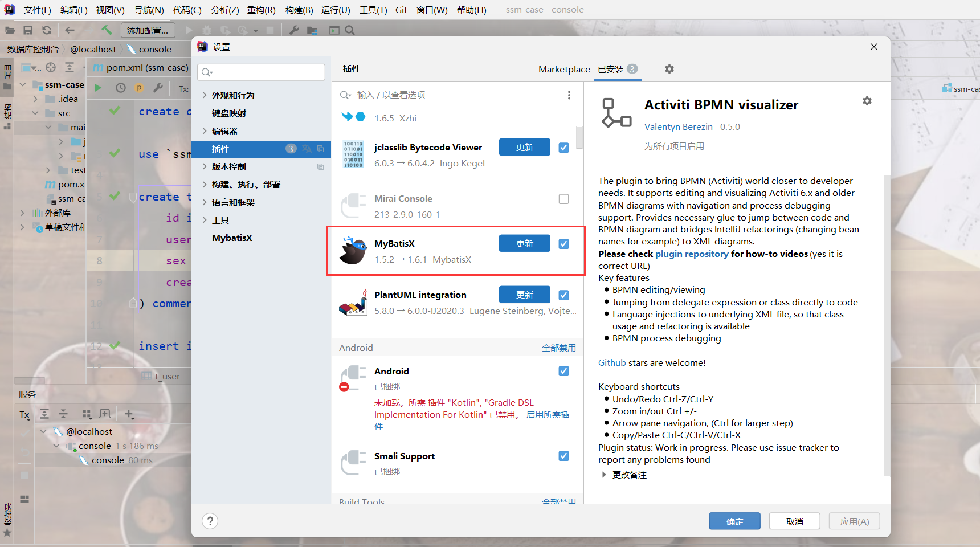Click 更新 button for PlantUML integration
980x547 pixels.
click(525, 295)
